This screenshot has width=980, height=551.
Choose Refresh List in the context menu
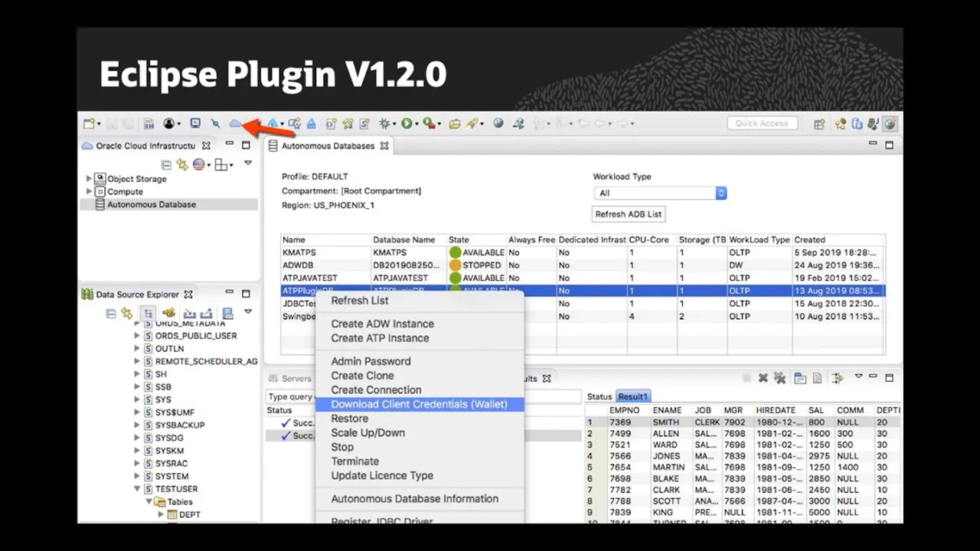point(360,300)
